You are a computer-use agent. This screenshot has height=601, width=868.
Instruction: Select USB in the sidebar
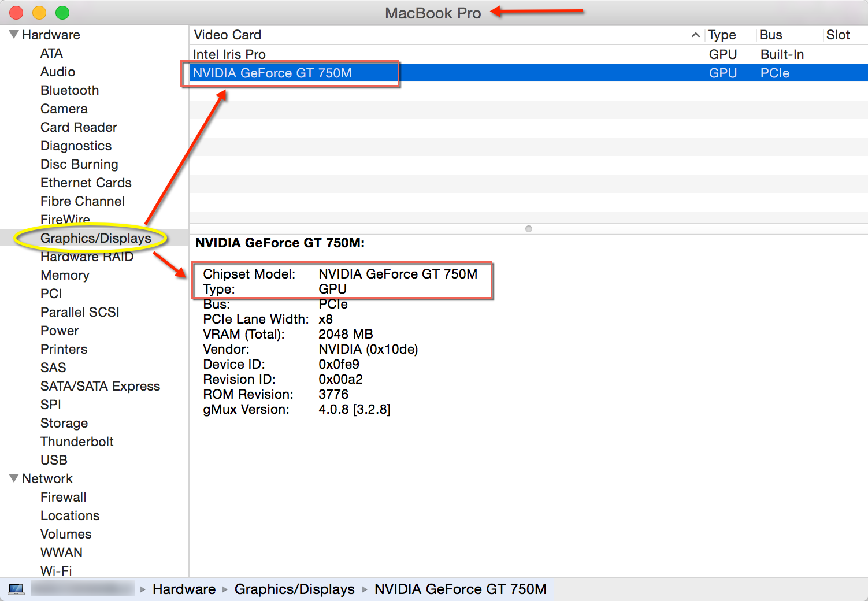54,460
